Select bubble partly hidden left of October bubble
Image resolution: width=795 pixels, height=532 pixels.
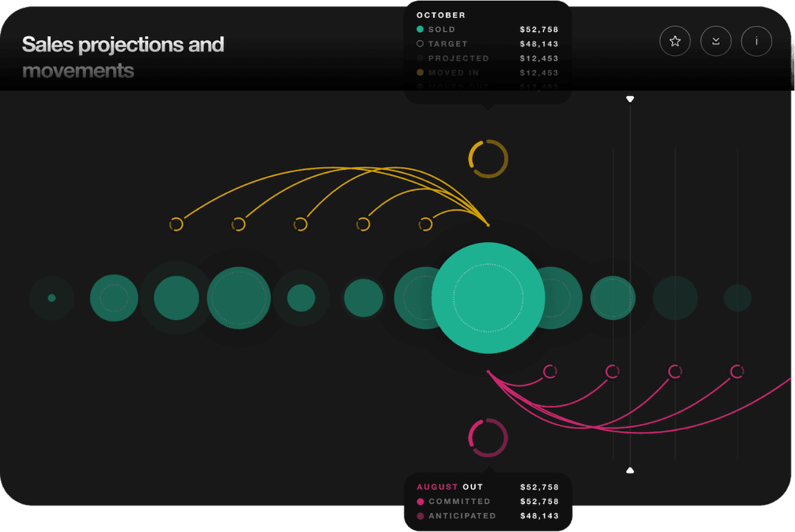point(413,298)
